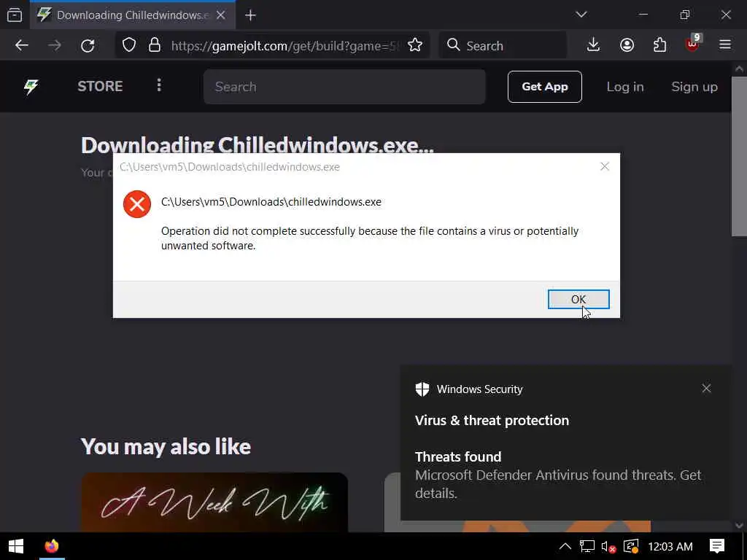
Task: Close the virus error dialog with X
Action: point(605,166)
